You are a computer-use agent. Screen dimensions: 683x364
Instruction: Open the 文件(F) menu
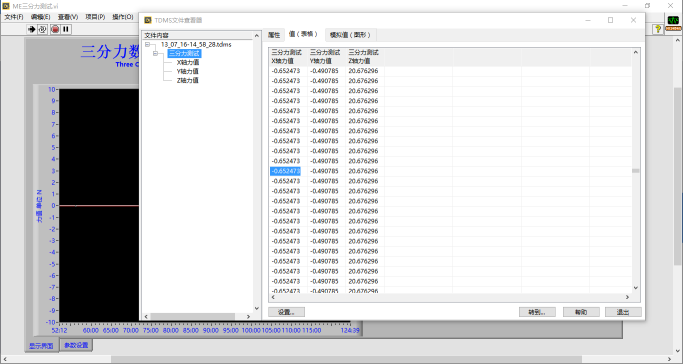tap(14, 17)
